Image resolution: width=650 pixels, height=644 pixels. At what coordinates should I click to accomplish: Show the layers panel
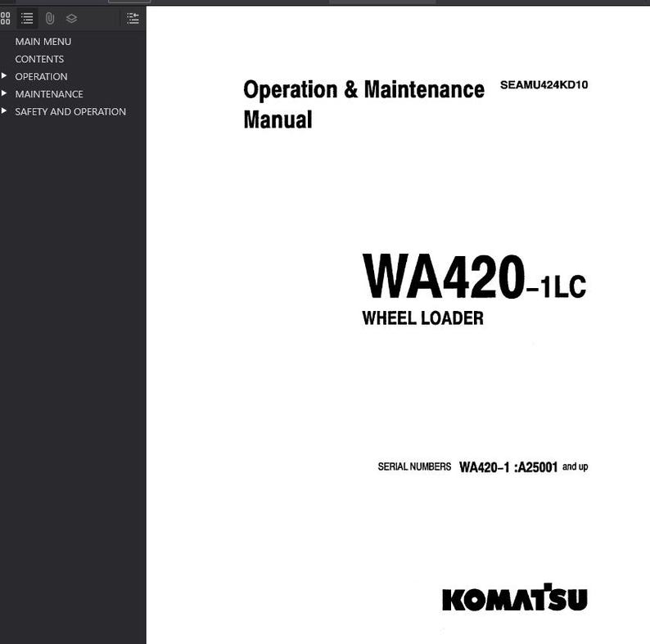(71, 18)
